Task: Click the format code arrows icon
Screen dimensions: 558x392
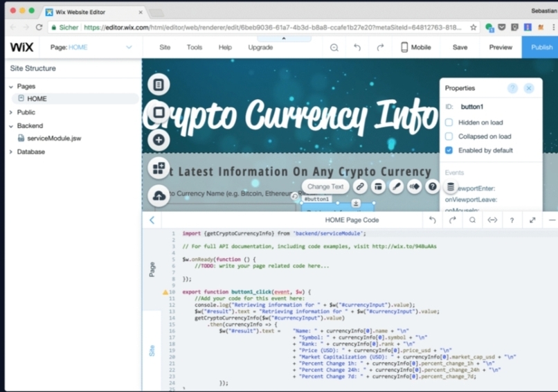Action: point(492,220)
